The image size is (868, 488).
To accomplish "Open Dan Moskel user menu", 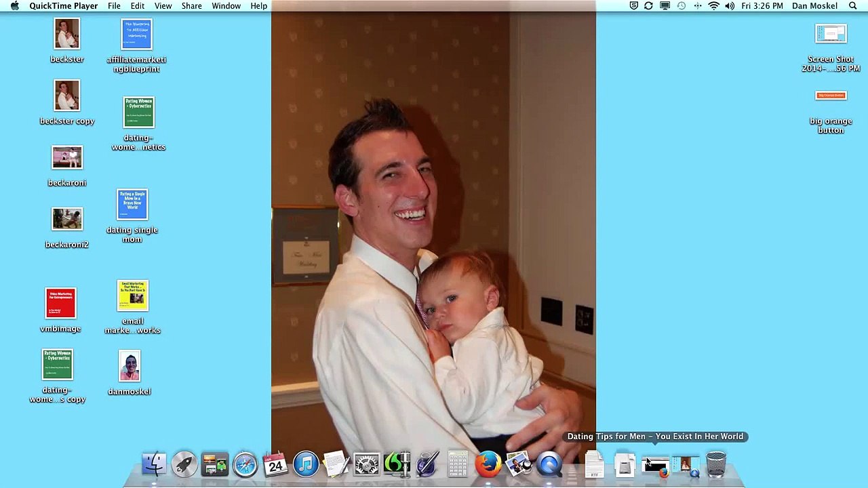I will pyautogui.click(x=814, y=5).
